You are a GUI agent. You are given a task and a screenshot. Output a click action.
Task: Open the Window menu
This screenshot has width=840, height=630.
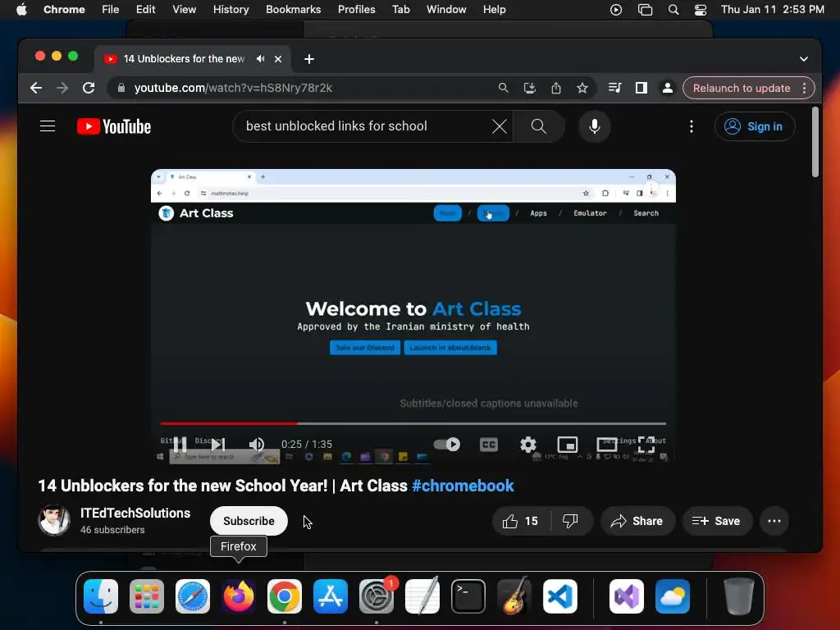point(446,10)
